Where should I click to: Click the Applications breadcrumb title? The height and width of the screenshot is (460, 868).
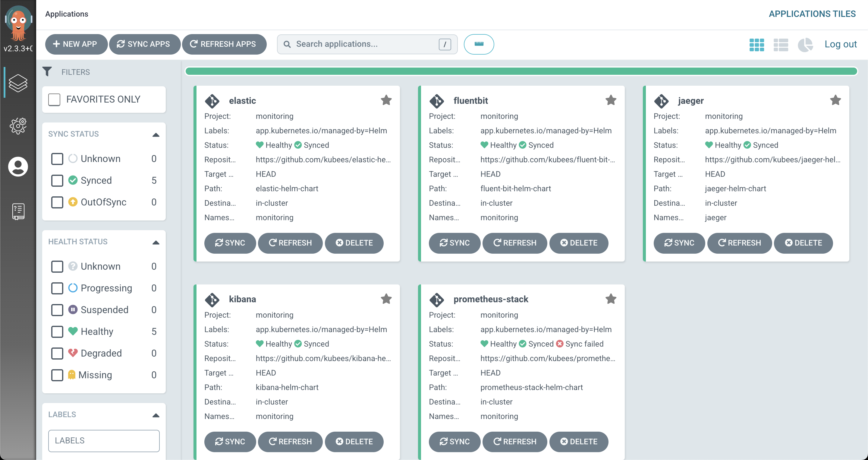click(67, 14)
